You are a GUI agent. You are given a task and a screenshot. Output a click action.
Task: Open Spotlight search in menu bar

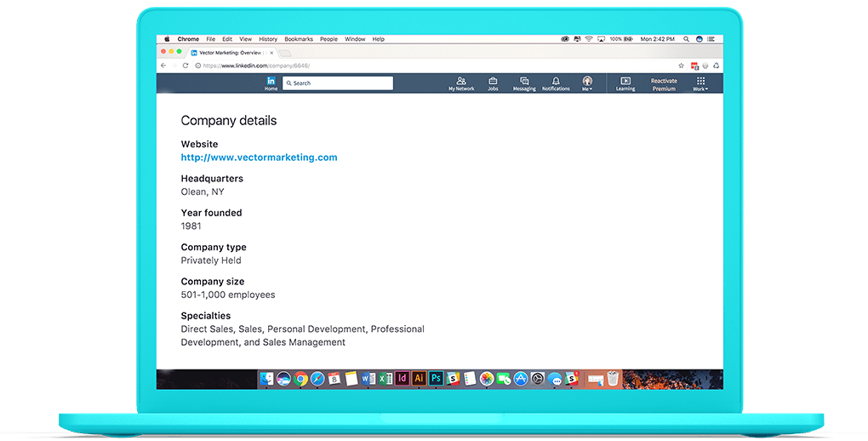coord(687,39)
